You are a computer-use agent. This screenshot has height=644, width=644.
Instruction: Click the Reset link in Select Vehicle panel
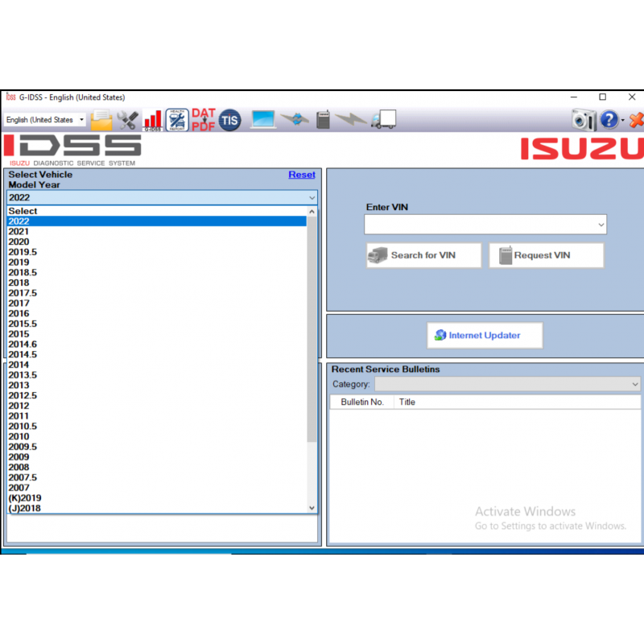coord(302,174)
